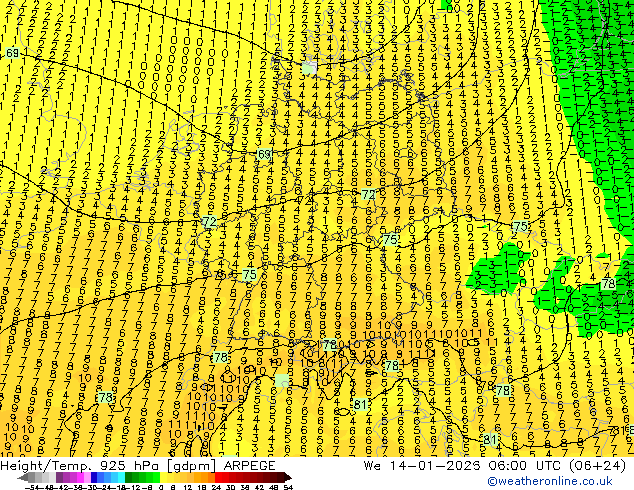
Task: Click the '81' contour label near bottom-right
Action: [x=490, y=439]
